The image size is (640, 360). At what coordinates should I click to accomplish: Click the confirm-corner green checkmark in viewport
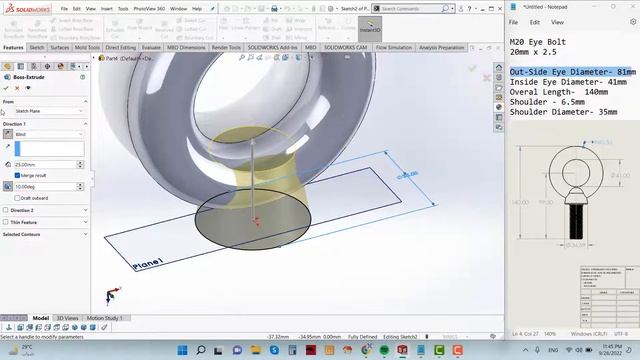click(472, 68)
